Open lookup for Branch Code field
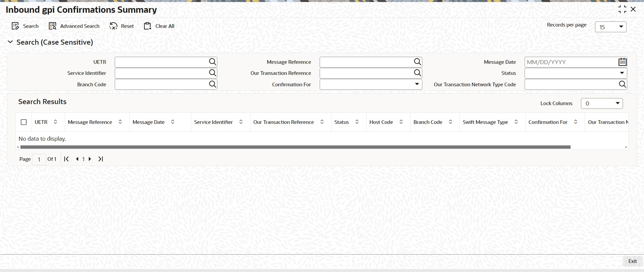This screenshot has width=644, height=272. 212,84
